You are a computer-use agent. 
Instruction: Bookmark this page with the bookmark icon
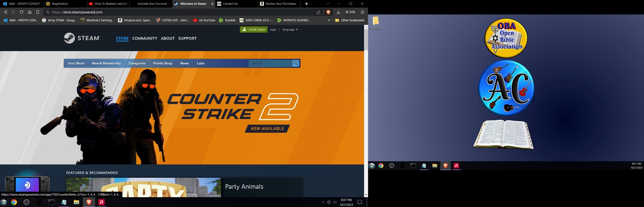pyautogui.click(x=38, y=12)
